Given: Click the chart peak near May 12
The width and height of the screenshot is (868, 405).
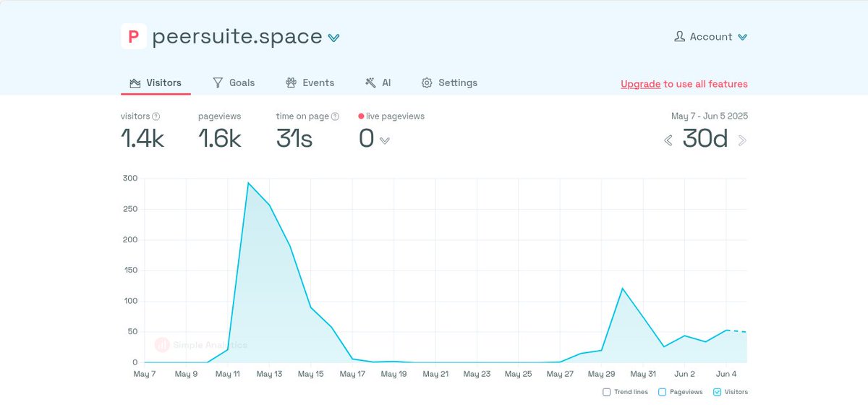Looking at the screenshot, I should tap(248, 183).
